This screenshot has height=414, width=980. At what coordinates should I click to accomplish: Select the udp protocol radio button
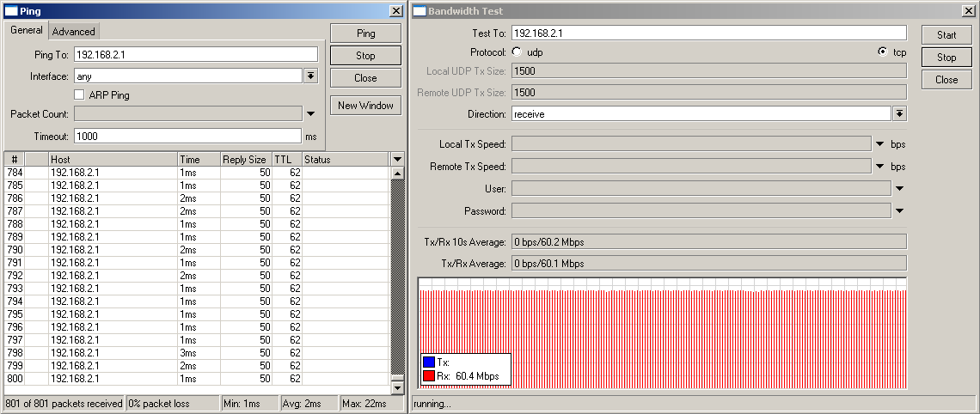(517, 52)
